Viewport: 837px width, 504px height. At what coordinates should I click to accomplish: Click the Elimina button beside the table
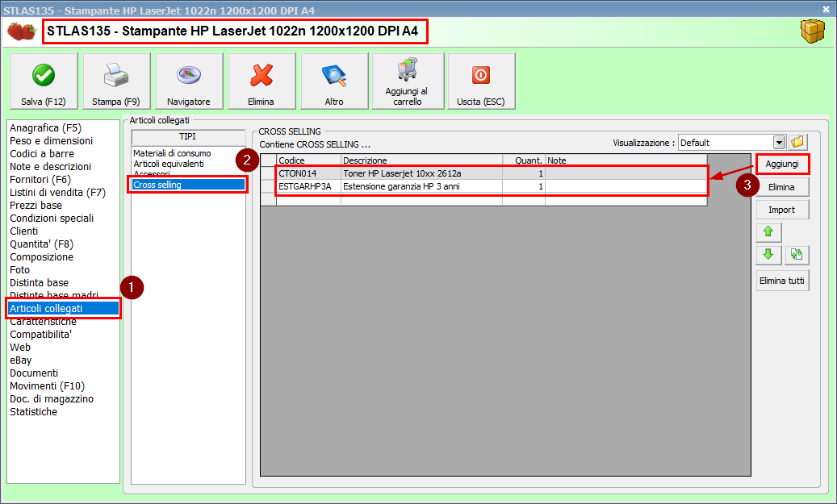pyautogui.click(x=782, y=187)
